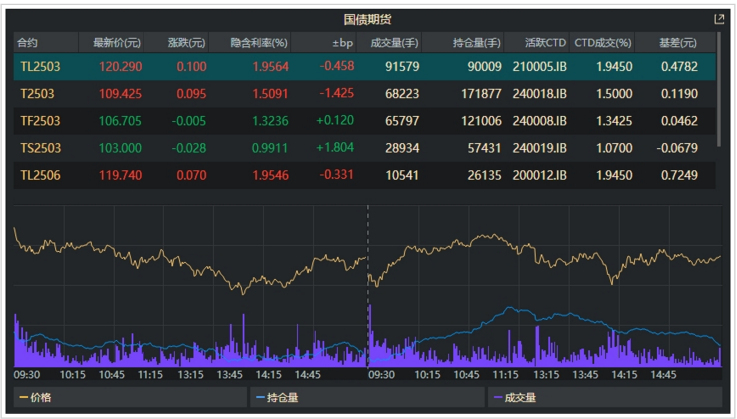This screenshot has width=737, height=419.
Task: Sort by the 成交量(手) column header
Action: click(394, 43)
